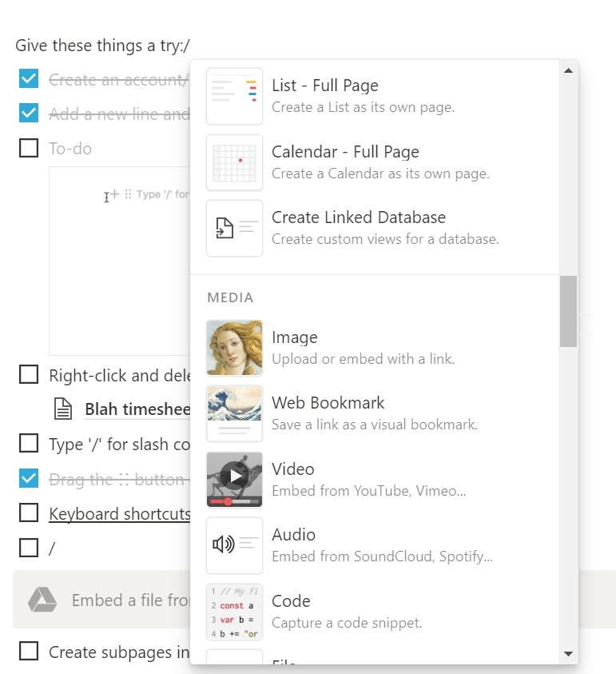
Task: Click the List - Full Page icon
Action: click(234, 96)
